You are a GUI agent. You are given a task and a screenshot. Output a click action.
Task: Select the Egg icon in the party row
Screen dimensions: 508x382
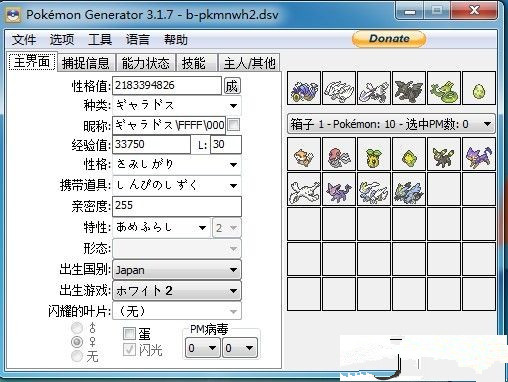[479, 88]
